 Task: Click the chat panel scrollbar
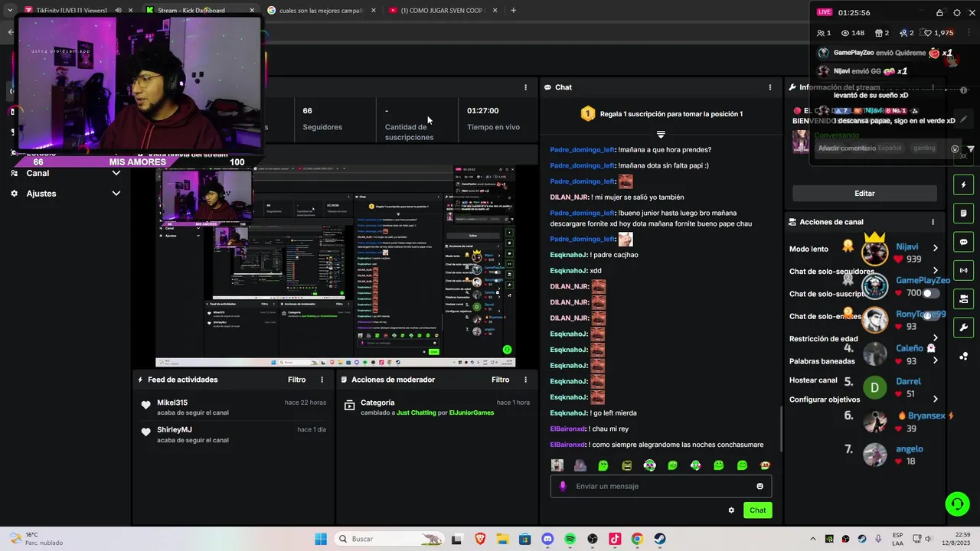pos(781,429)
